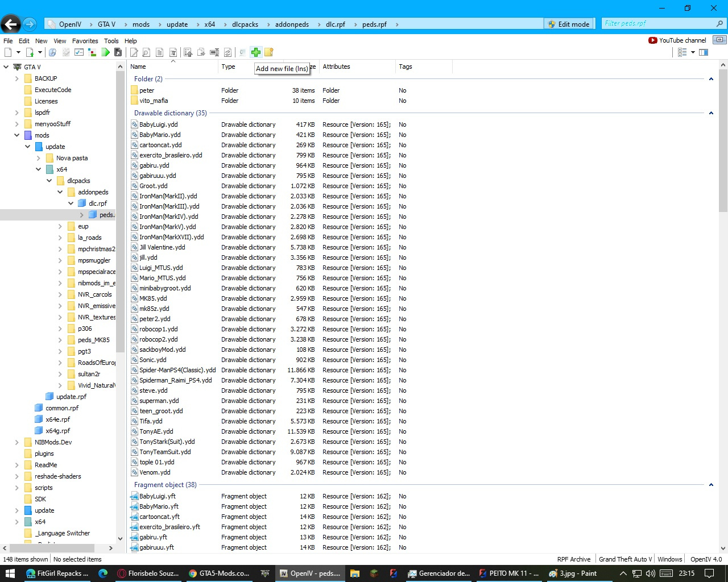Click the Replace refresh-arrows toolbar icon
The image size is (728, 582).
227,52
